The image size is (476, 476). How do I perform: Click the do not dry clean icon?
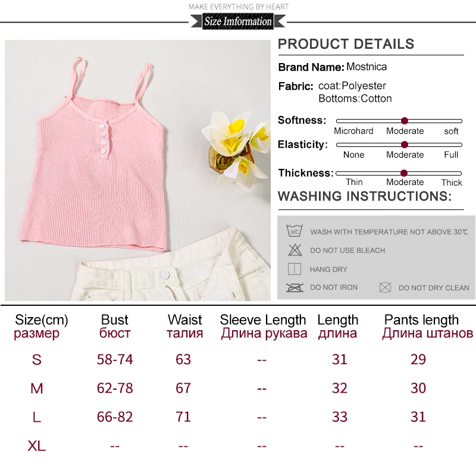(385, 287)
